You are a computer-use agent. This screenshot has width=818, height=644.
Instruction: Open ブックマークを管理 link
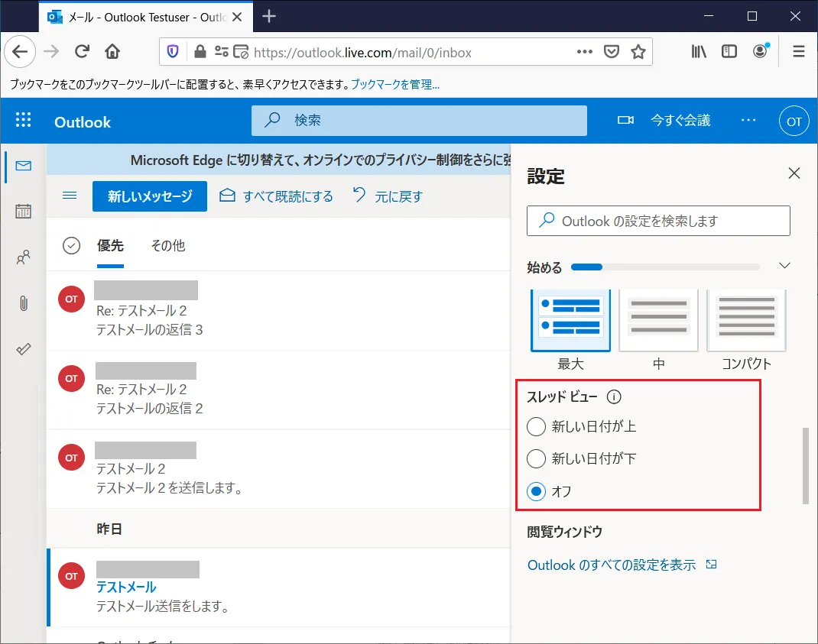395,85
